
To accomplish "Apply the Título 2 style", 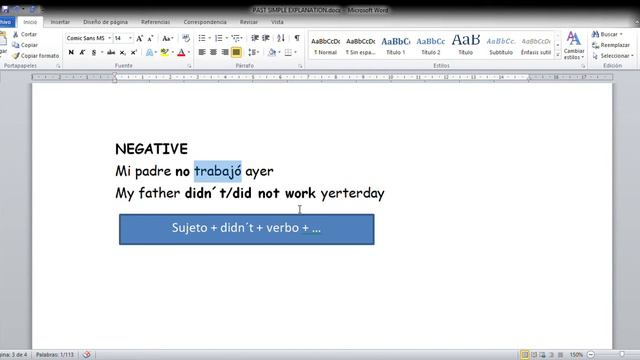I will coord(431,46).
